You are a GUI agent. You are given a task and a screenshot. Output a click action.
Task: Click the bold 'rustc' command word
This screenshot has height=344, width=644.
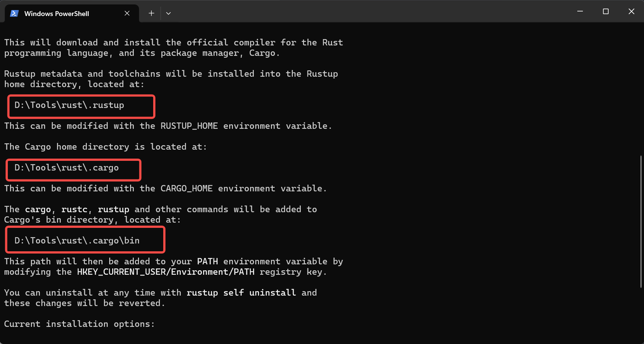pyautogui.click(x=75, y=210)
